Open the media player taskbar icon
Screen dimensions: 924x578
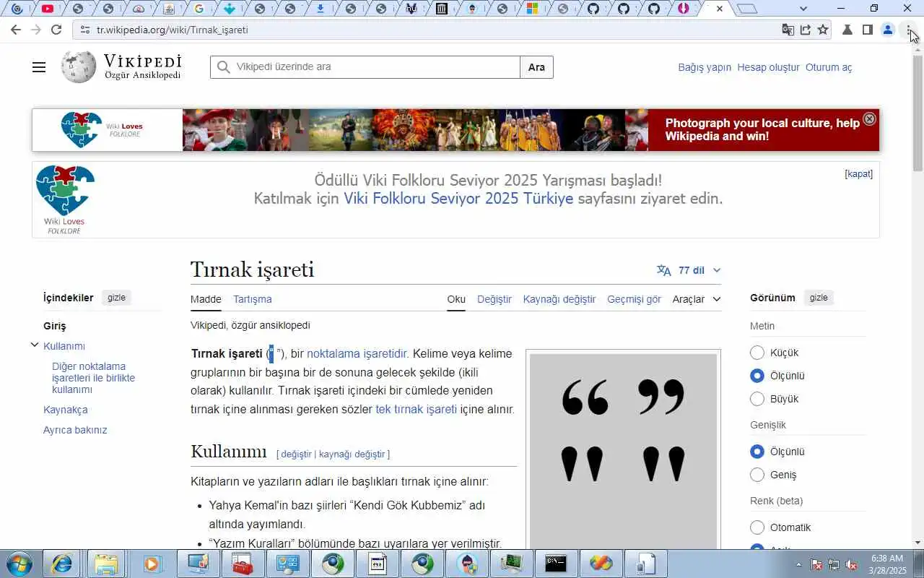click(152, 564)
